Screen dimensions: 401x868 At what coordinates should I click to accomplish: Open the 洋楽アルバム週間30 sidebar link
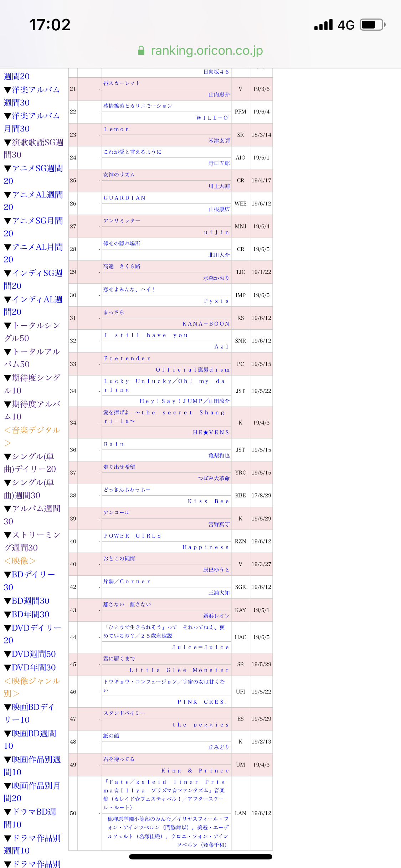(32, 96)
